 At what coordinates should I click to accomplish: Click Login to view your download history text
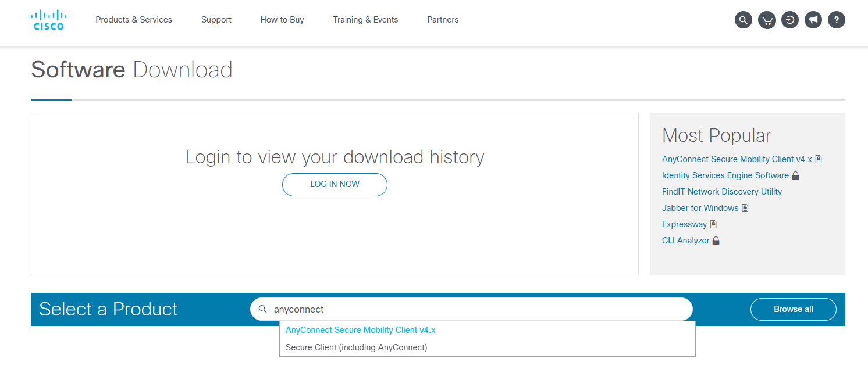(335, 157)
